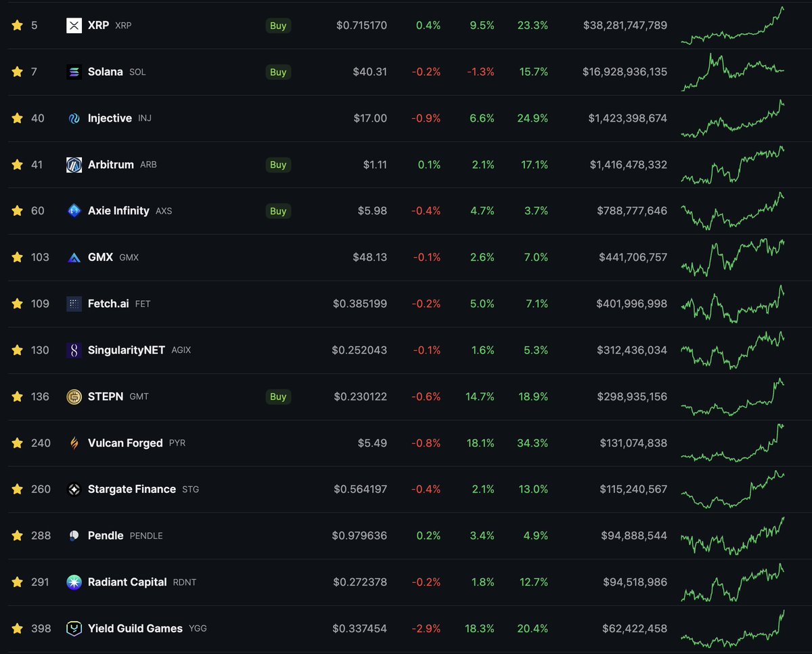Select the STEPN coin logo

(74, 396)
